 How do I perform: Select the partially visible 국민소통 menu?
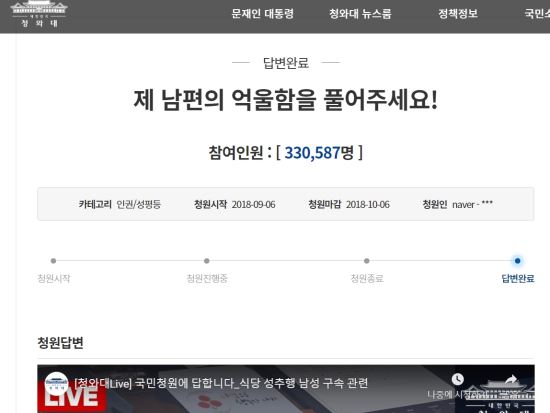pos(537,14)
